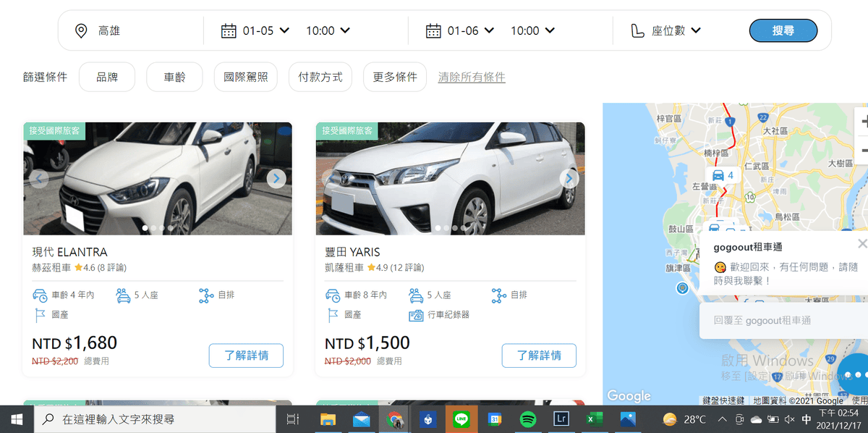This screenshot has height=433, width=868.
Task: Click the car cluster marker showing 4
Action: point(723,175)
